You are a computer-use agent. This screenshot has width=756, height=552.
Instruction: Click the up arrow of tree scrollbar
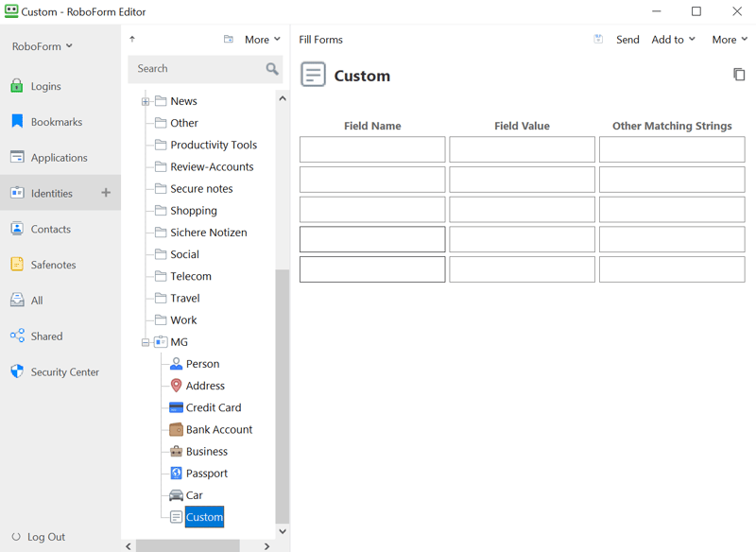(x=283, y=98)
